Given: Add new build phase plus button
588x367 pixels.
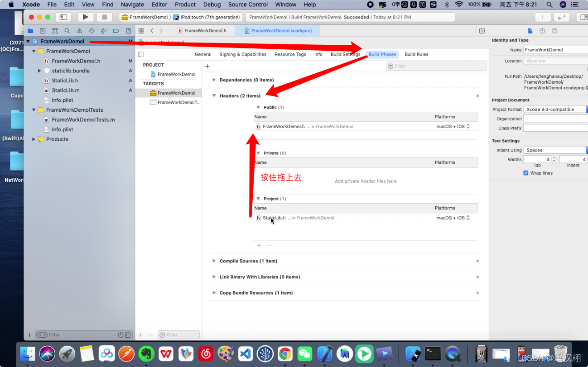Looking at the screenshot, I should (207, 66).
